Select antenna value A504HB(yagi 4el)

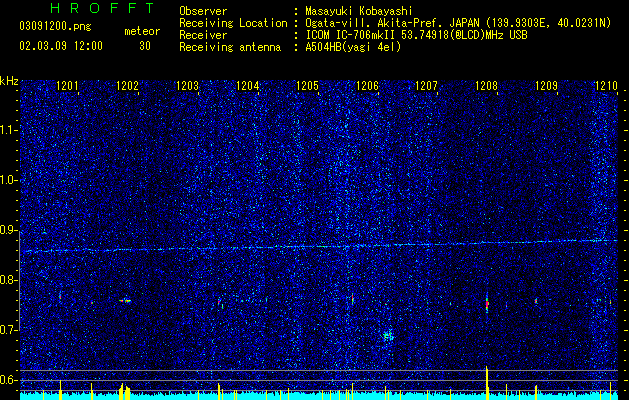(353, 47)
